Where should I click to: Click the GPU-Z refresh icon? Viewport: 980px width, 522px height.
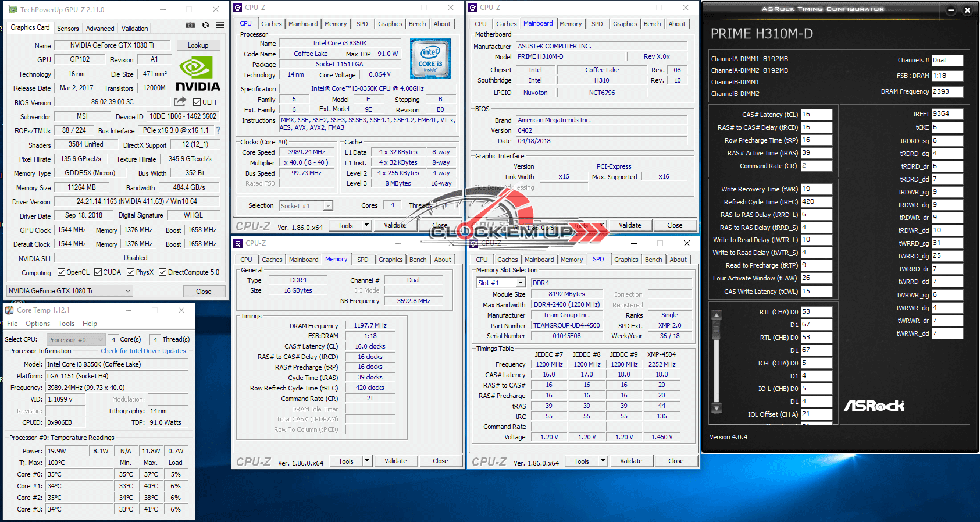pos(205,26)
